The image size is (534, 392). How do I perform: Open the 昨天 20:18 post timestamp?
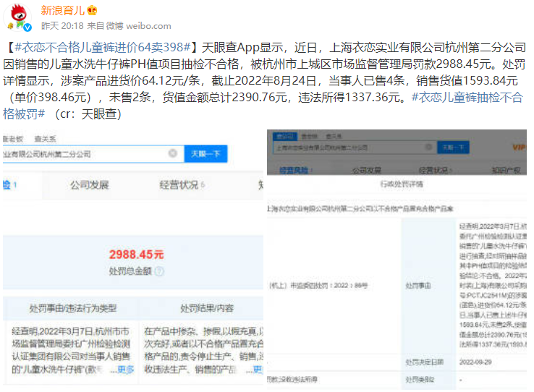[x=62, y=26]
